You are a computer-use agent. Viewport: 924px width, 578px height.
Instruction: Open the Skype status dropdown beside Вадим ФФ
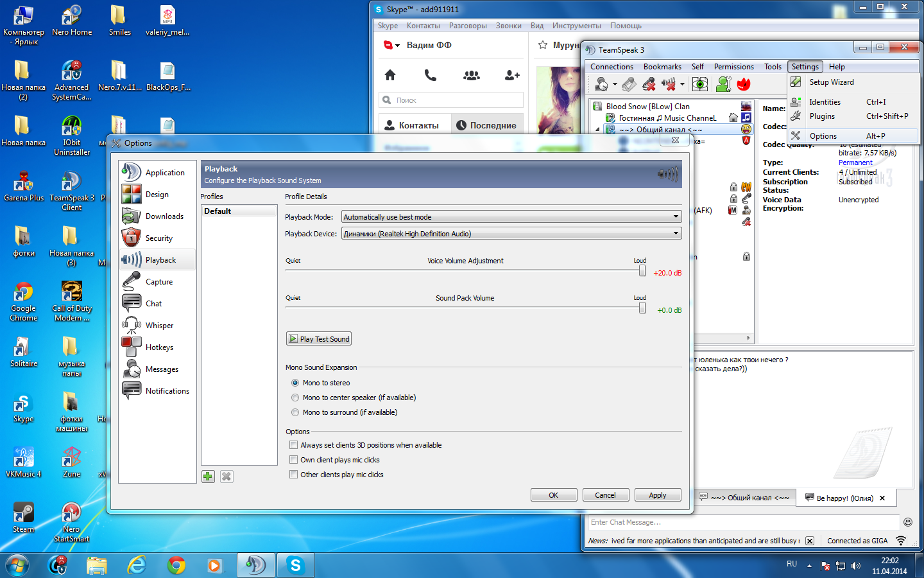pos(398,46)
